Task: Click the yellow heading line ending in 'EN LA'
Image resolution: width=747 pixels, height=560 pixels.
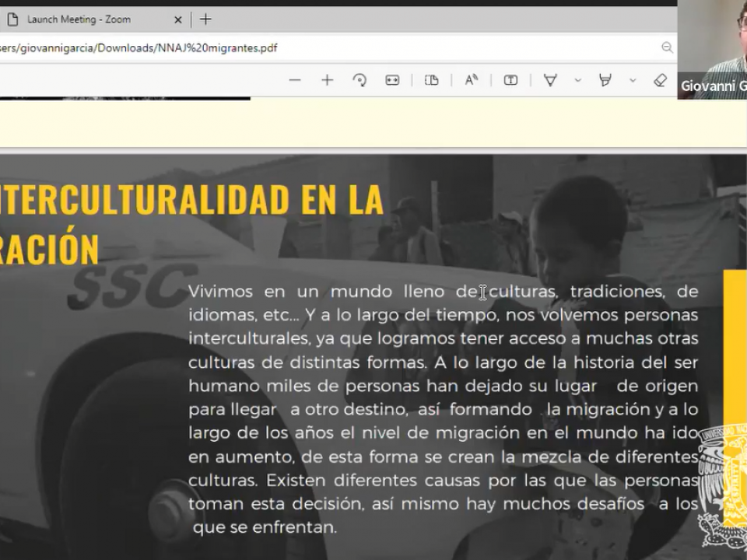Action: point(191,199)
